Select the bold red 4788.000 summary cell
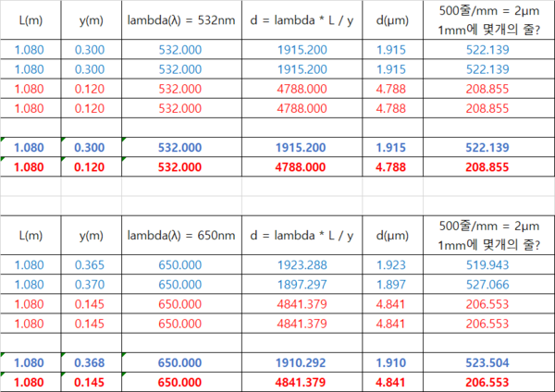 coord(301,166)
